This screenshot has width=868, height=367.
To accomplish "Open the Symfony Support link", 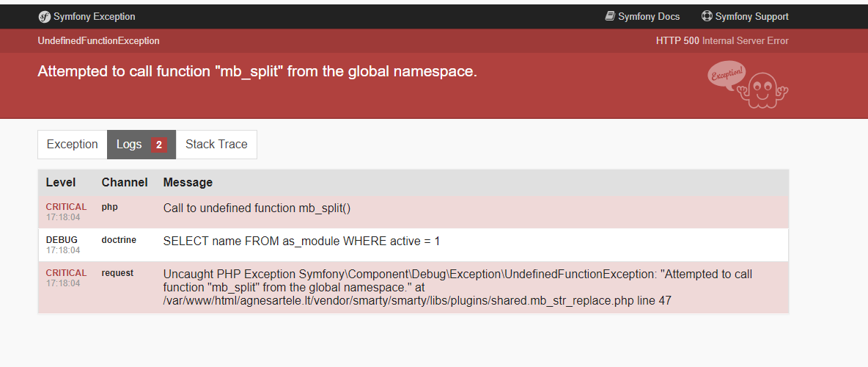I will coord(745,17).
